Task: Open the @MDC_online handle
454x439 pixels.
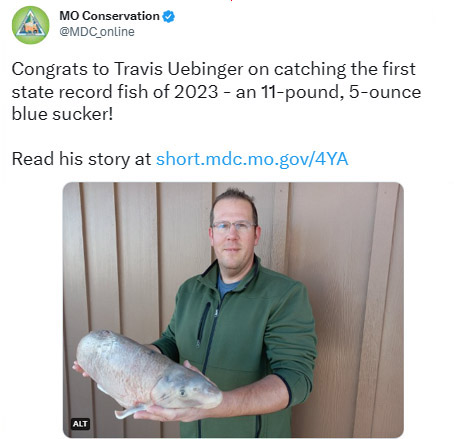Action: (x=97, y=32)
